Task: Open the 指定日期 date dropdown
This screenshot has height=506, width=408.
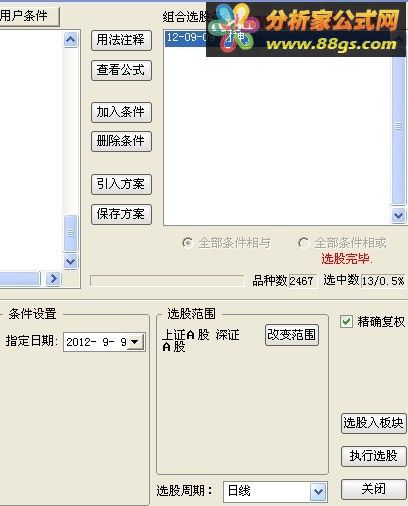Action: [136, 342]
